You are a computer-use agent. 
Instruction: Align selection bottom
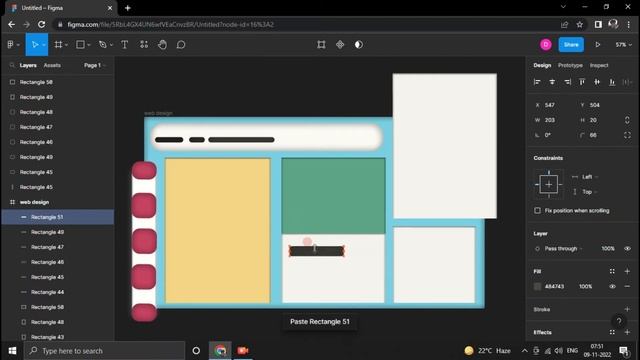[612, 82]
